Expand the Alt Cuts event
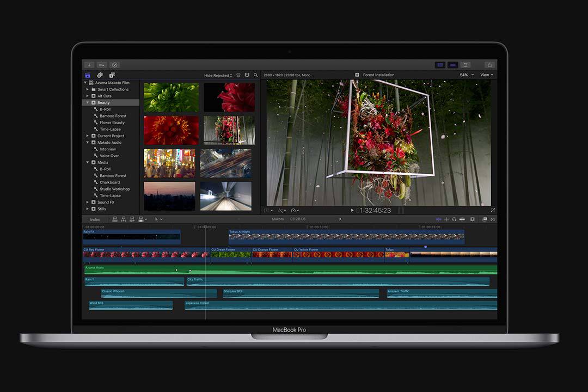This screenshot has height=392, width=588. point(87,96)
